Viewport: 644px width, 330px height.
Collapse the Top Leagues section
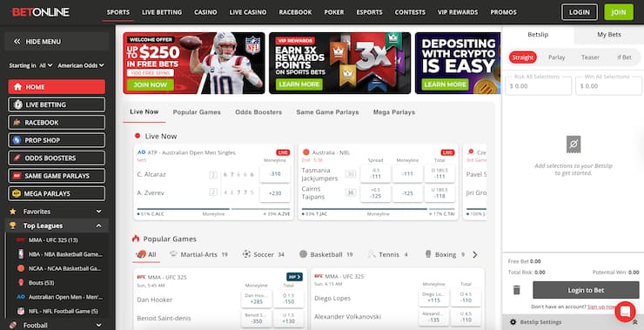[x=98, y=226]
